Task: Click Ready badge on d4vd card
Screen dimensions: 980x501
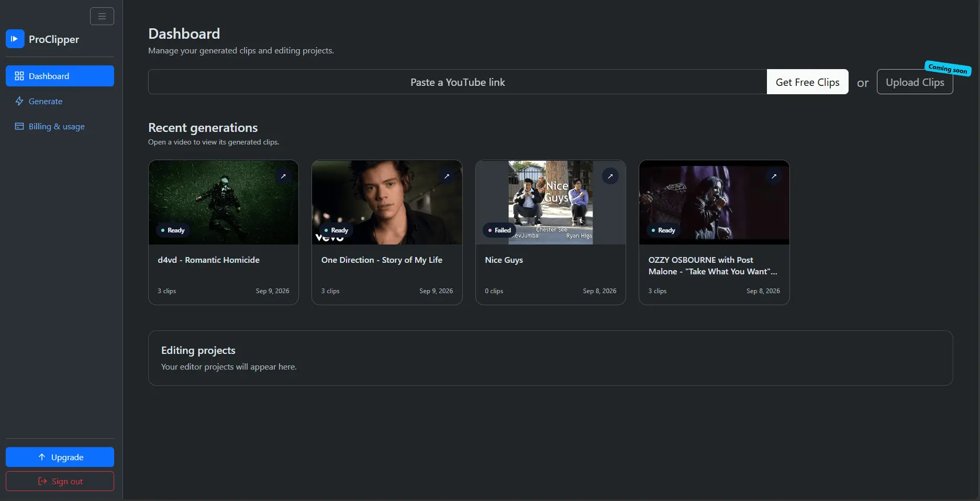Action: pyautogui.click(x=173, y=230)
